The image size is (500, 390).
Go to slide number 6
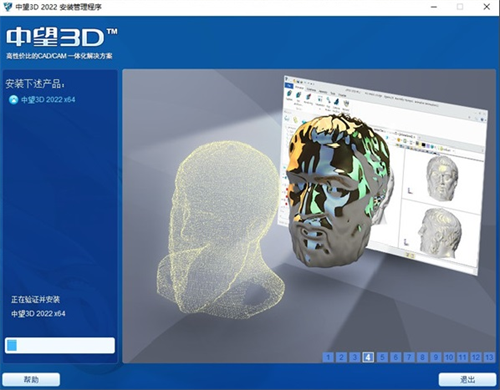pos(395,357)
